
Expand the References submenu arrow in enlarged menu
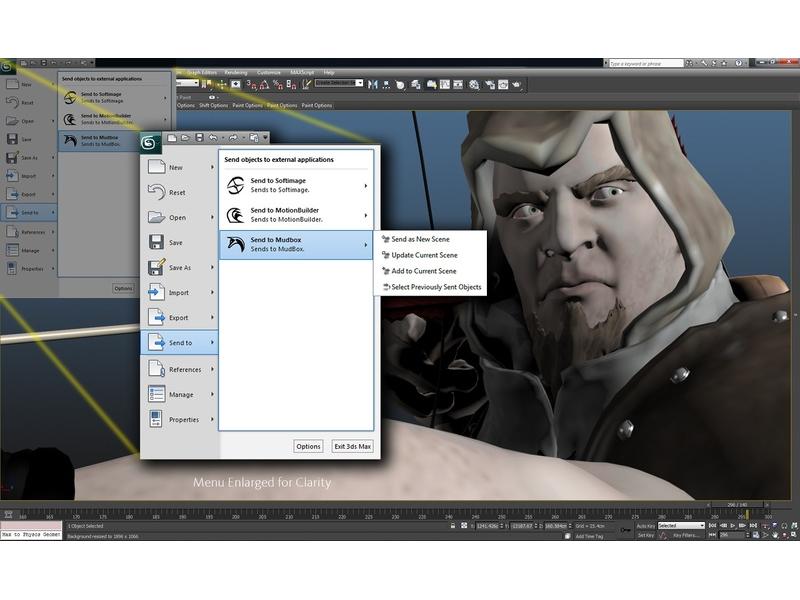coord(212,369)
